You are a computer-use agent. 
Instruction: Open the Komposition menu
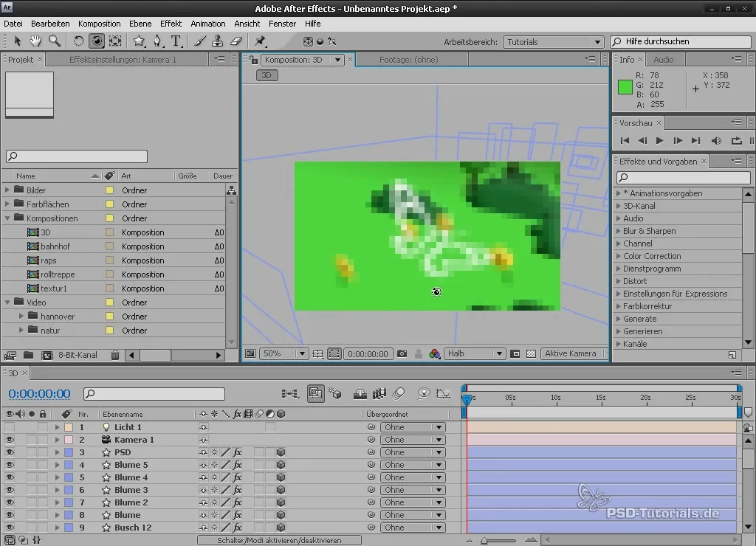pos(100,24)
